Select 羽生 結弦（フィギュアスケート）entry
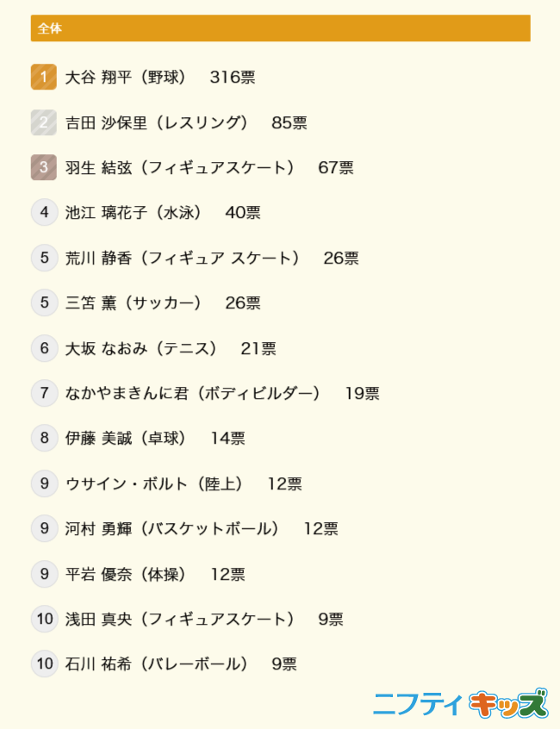 180,168
